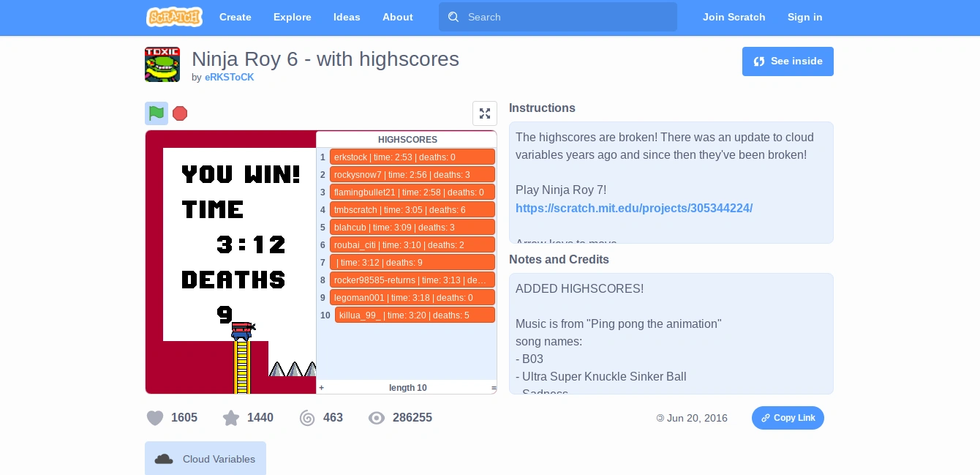Click the eye views icon
Viewport: 980px width, 475px height.
377,418
